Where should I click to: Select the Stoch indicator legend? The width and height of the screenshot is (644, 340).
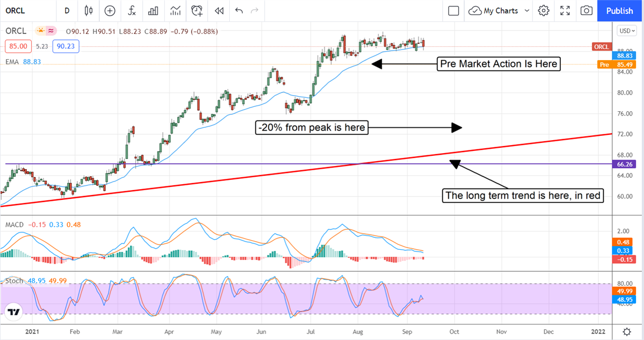[x=14, y=281]
